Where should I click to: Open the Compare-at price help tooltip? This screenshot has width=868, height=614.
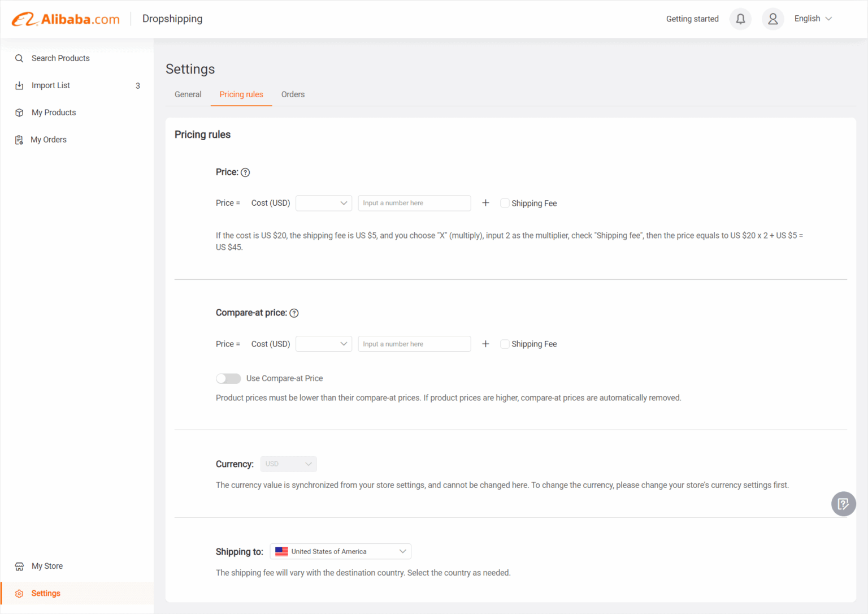click(294, 312)
